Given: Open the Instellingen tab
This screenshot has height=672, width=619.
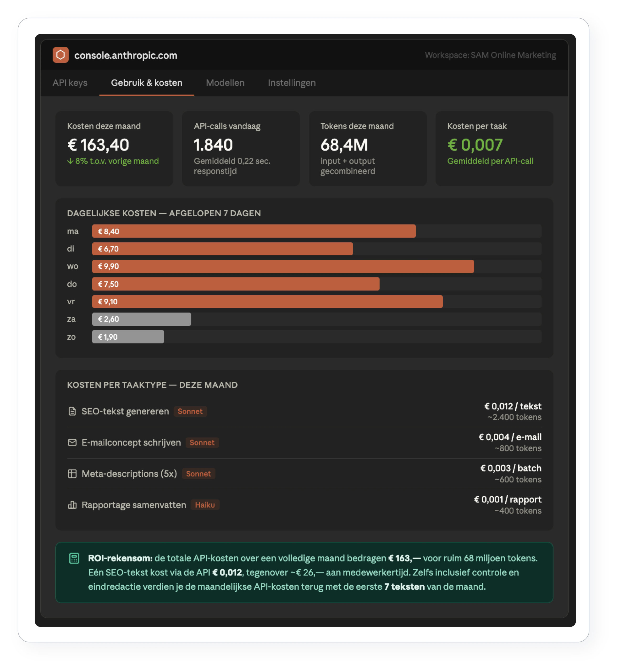Looking at the screenshot, I should point(292,83).
